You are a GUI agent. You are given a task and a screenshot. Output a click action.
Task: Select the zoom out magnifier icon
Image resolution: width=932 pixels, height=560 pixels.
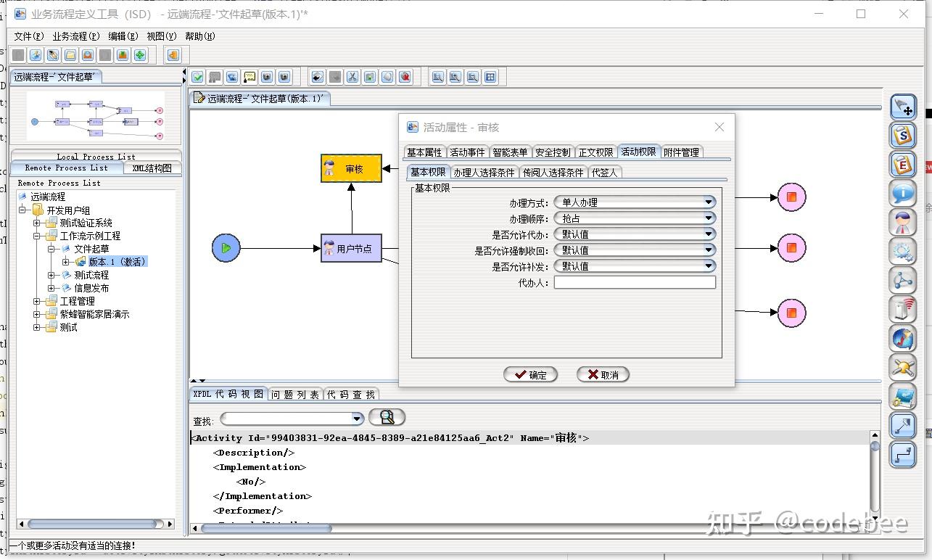pos(474,77)
